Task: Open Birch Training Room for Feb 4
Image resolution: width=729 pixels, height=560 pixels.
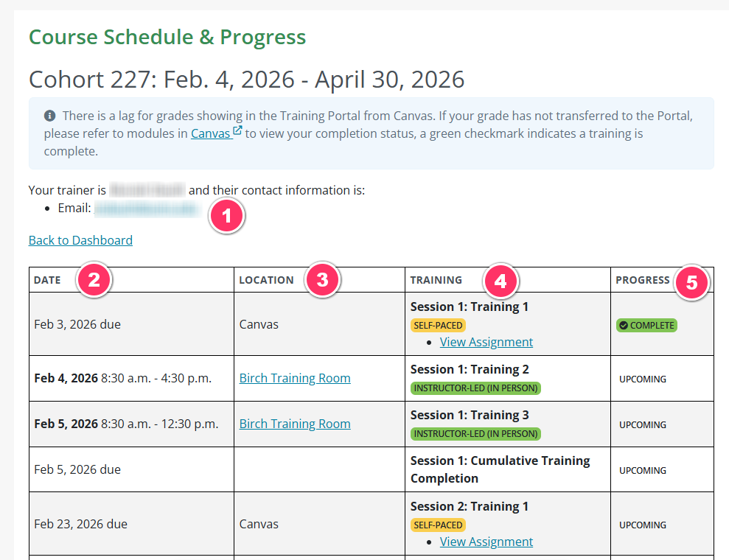Action: (x=295, y=377)
